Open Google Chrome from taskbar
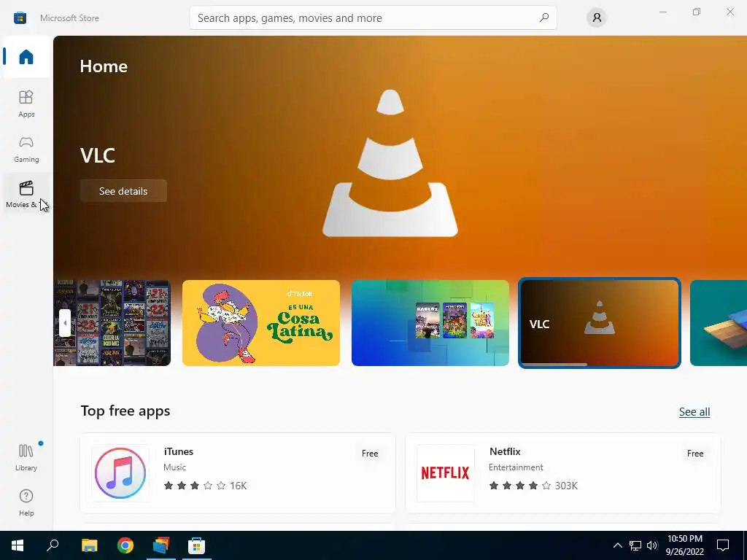747x560 pixels. [125, 545]
